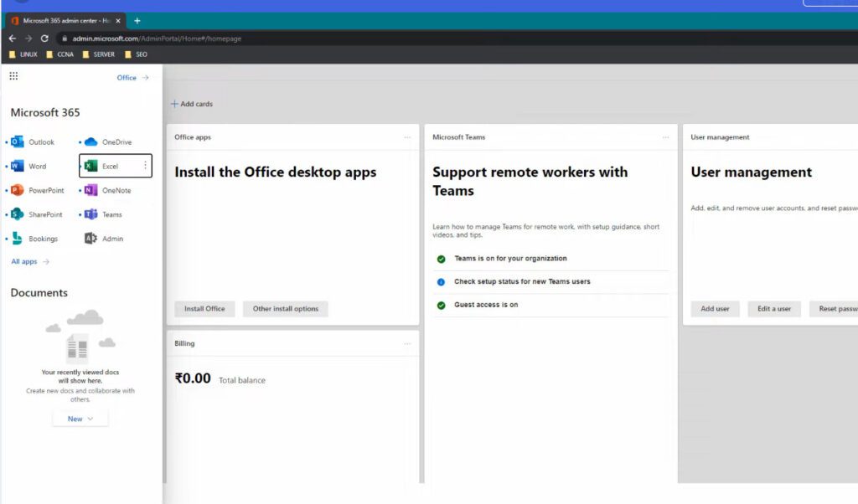The width and height of the screenshot is (858, 504).
Task: Open the Admin app tile
Action: point(104,239)
